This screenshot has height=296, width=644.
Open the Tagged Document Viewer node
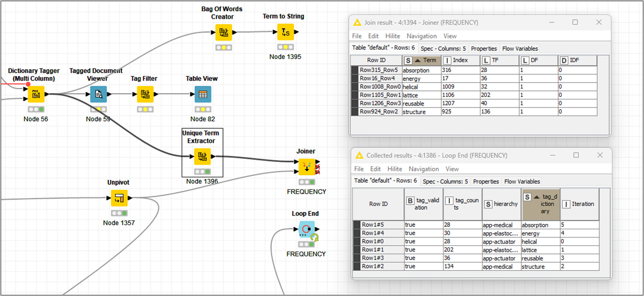98,94
